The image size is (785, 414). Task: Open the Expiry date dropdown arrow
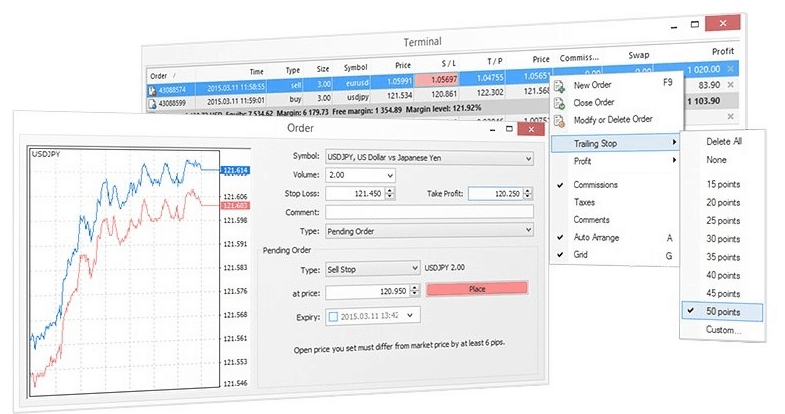coord(410,315)
